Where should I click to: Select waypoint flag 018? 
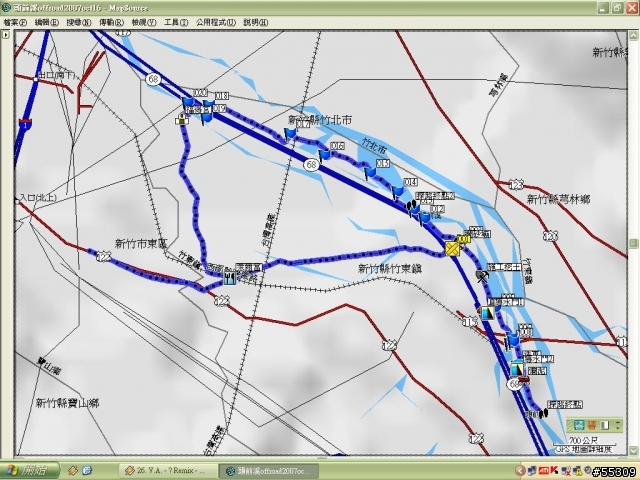pyautogui.click(x=209, y=105)
